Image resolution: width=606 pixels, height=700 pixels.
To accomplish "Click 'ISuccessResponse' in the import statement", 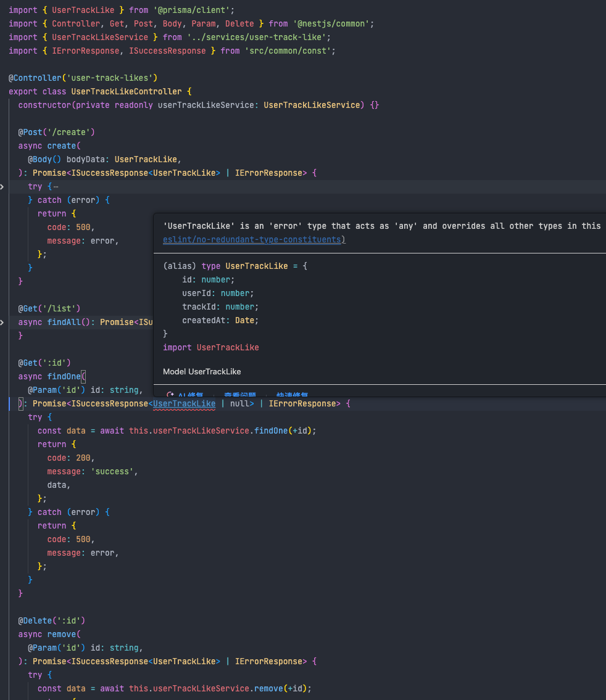I will 167,51.
